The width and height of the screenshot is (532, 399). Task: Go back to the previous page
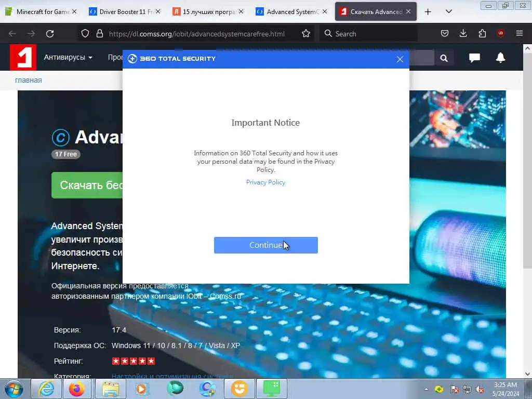coord(12,34)
